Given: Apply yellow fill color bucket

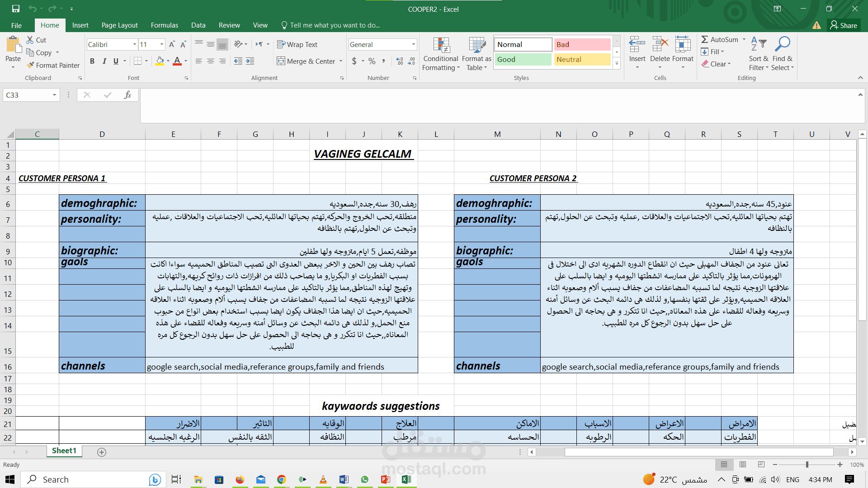Looking at the screenshot, I should [160, 61].
